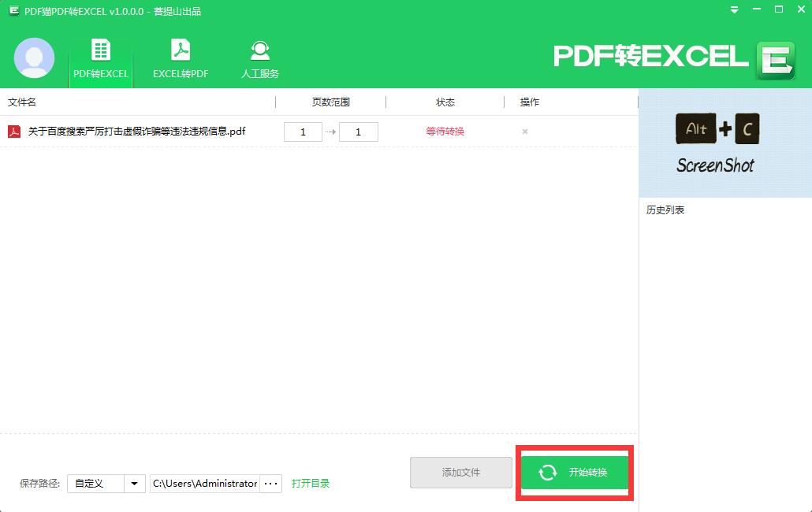Open 人工服务 customer support
The image size is (812, 512).
(x=260, y=60)
